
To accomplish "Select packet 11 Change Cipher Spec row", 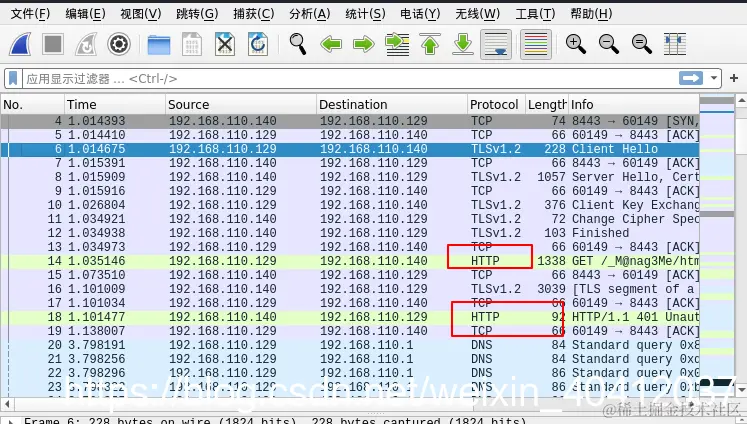I will click(x=350, y=219).
